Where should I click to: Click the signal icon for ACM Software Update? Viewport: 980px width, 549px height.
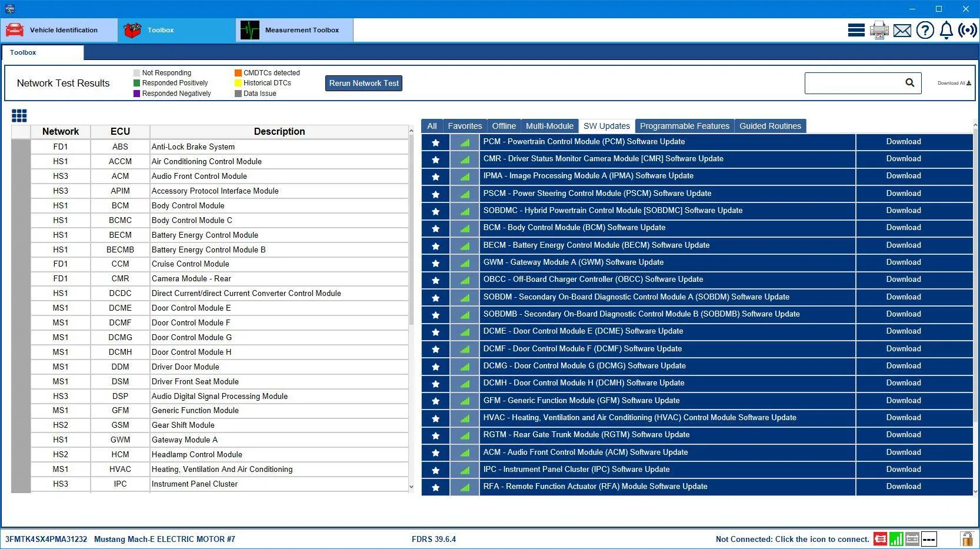point(465,453)
